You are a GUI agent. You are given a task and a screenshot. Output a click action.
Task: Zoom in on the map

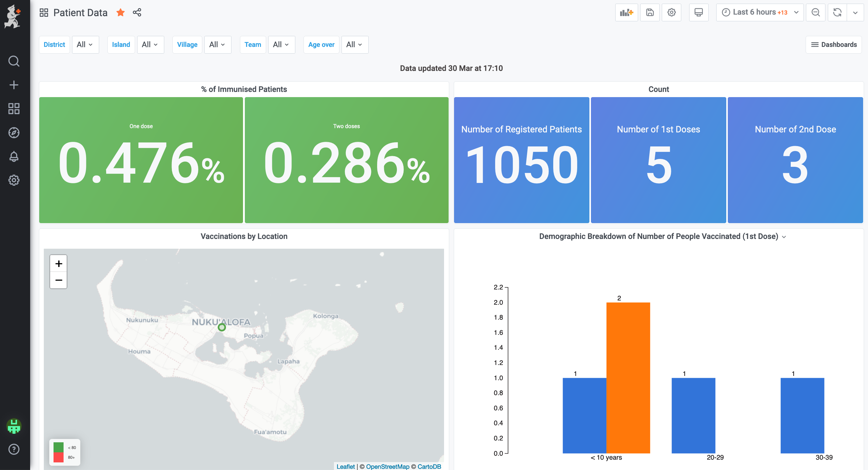pos(58,263)
